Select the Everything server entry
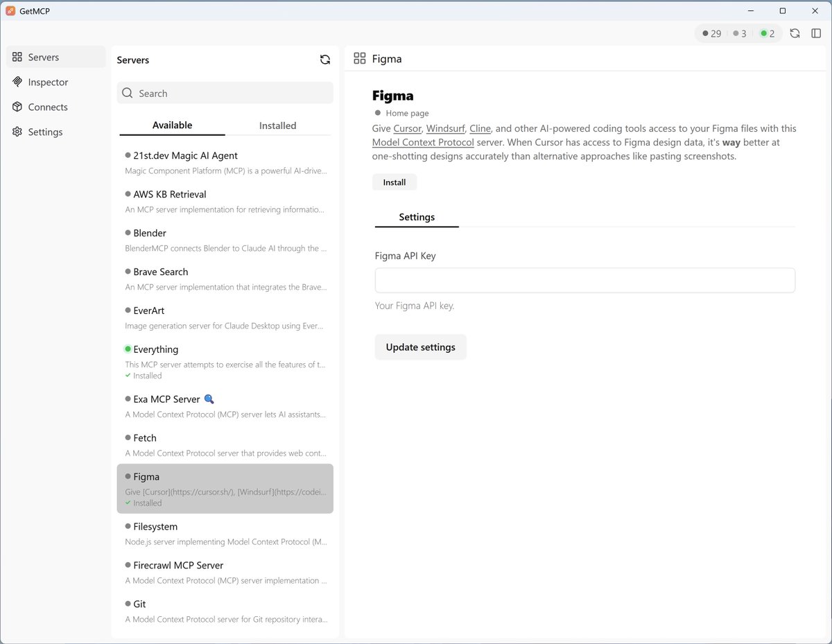Viewport: 832px width, 644px height. [x=225, y=362]
